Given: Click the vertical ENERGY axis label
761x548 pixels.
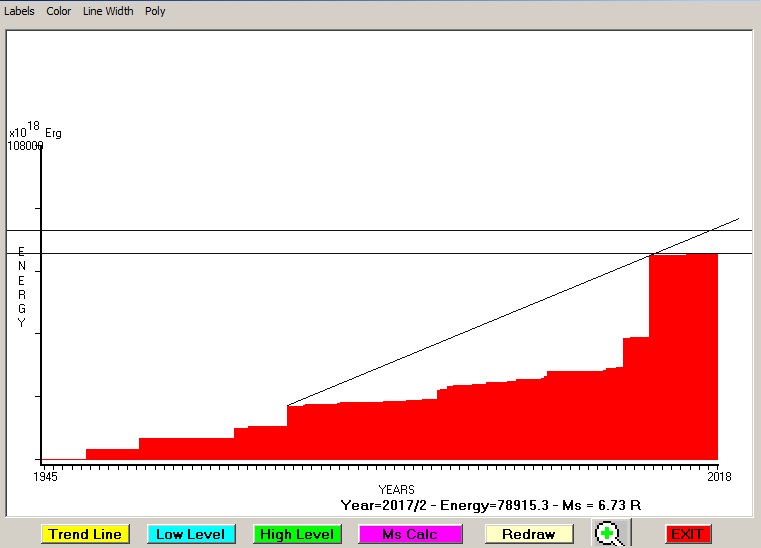Looking at the screenshot, I should pyautogui.click(x=21, y=287).
